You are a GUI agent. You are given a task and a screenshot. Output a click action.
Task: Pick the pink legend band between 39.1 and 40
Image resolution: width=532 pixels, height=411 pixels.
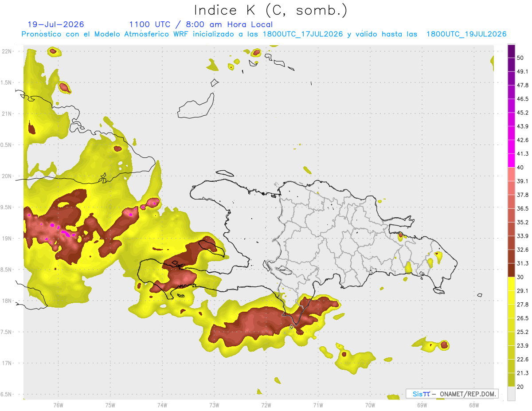512,174
